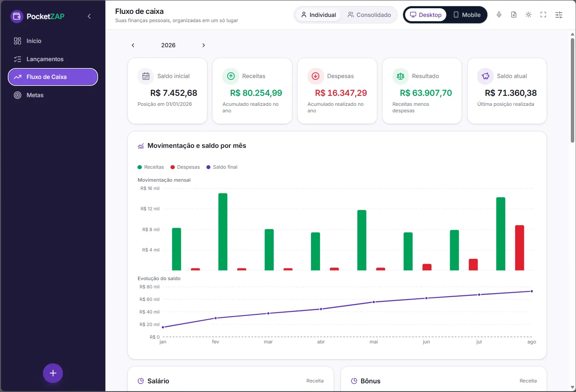Toggle Receitas legend green dot
The width and height of the screenshot is (576, 392).
[x=140, y=167]
